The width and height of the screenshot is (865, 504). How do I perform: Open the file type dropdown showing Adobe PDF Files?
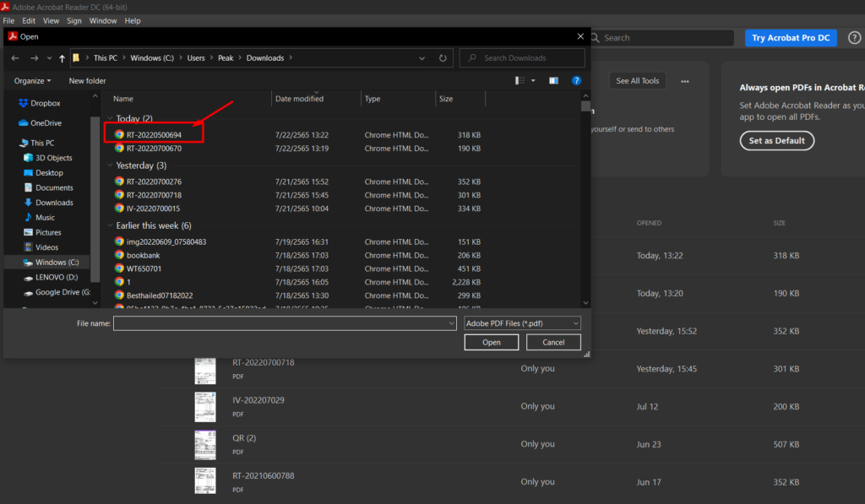521,322
